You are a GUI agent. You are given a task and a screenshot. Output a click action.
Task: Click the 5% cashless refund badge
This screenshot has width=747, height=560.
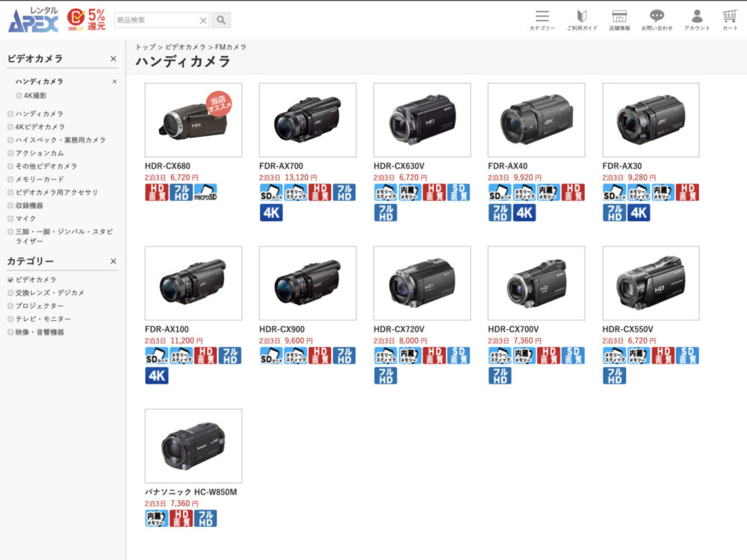86,19
